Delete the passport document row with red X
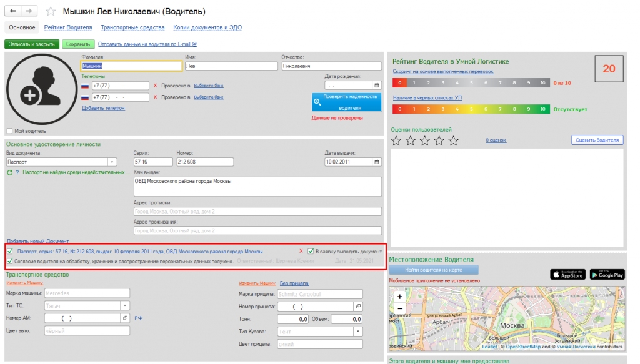 (301, 251)
